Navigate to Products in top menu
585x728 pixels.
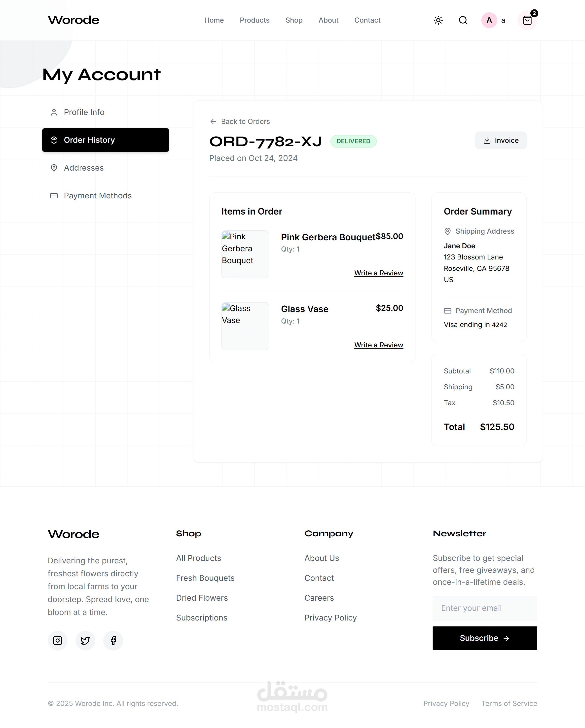click(x=254, y=20)
